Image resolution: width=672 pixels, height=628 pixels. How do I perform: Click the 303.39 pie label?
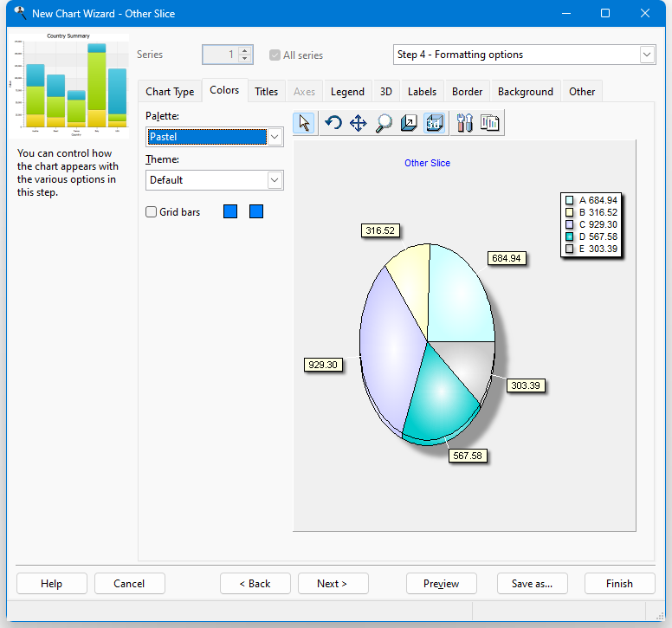pos(526,385)
